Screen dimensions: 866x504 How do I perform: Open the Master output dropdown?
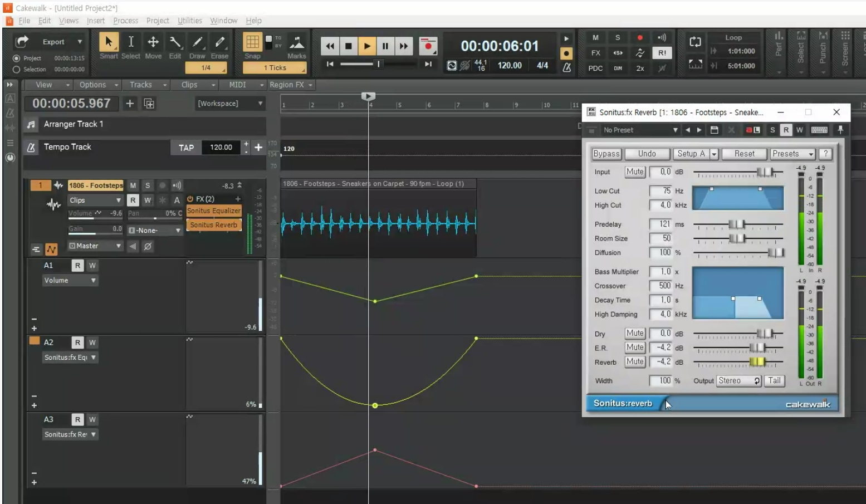[95, 246]
